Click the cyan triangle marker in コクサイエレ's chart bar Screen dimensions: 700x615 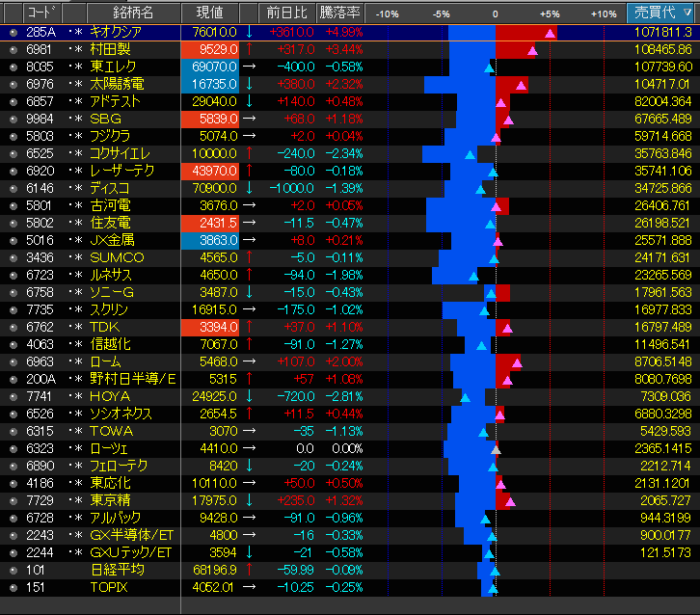(x=470, y=154)
